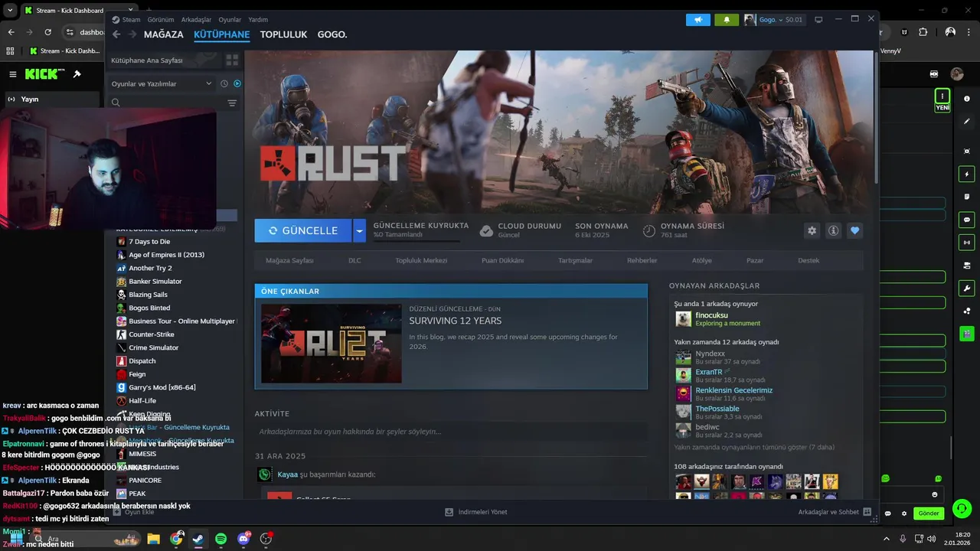Open Discord from taskbar
Image resolution: width=980 pixels, height=551 pixels.
(x=244, y=539)
